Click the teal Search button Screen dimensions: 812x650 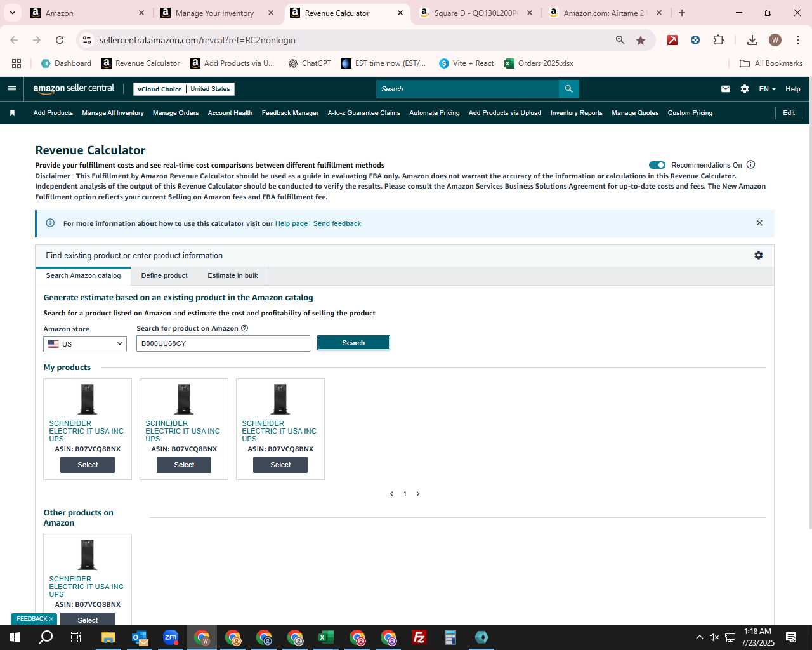(353, 343)
